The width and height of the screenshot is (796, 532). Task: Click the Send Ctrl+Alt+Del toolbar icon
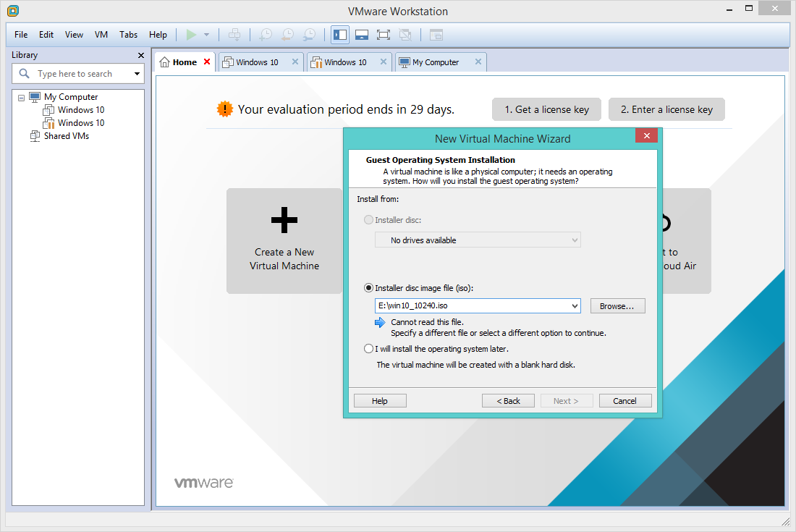click(x=234, y=35)
